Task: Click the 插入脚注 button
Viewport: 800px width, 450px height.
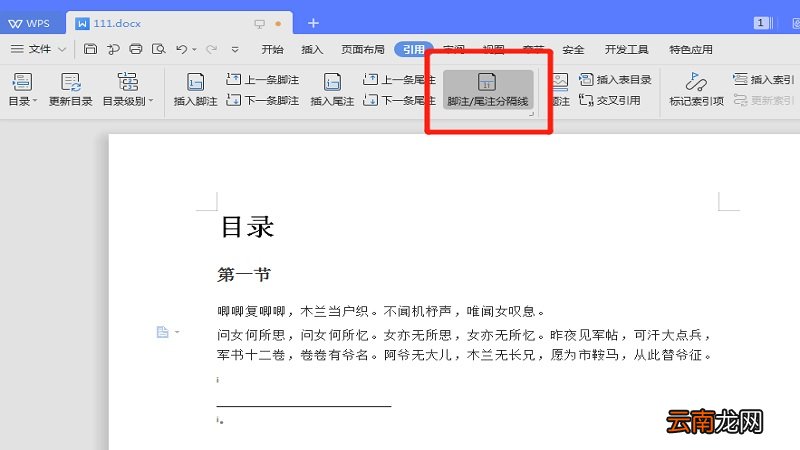Action: click(x=195, y=89)
